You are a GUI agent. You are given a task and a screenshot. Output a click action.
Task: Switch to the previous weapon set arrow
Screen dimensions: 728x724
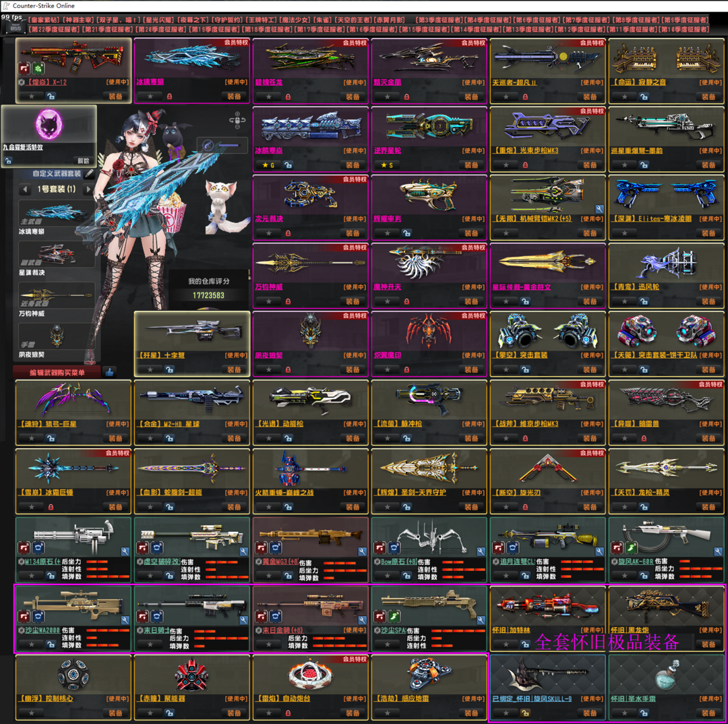click(x=26, y=189)
